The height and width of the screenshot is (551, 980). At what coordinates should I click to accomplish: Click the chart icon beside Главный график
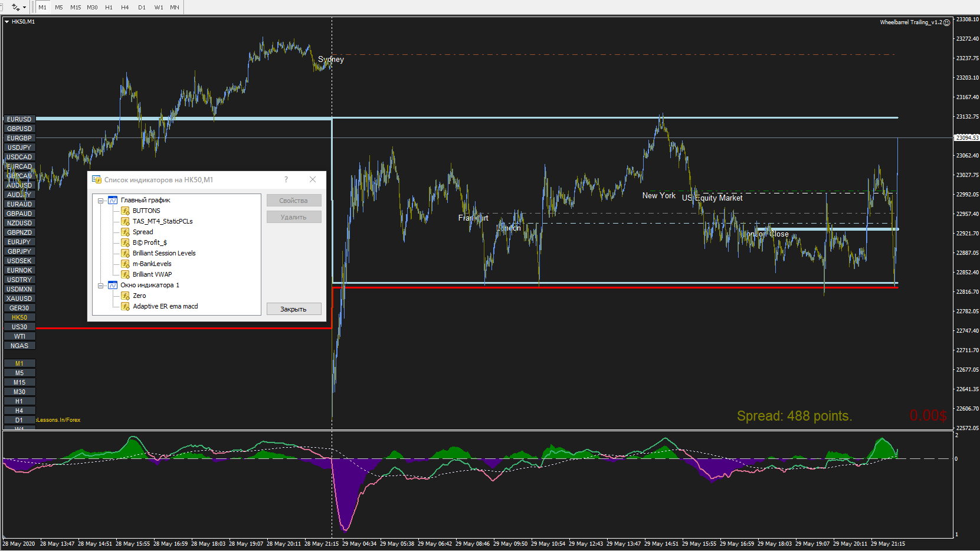[x=113, y=200]
